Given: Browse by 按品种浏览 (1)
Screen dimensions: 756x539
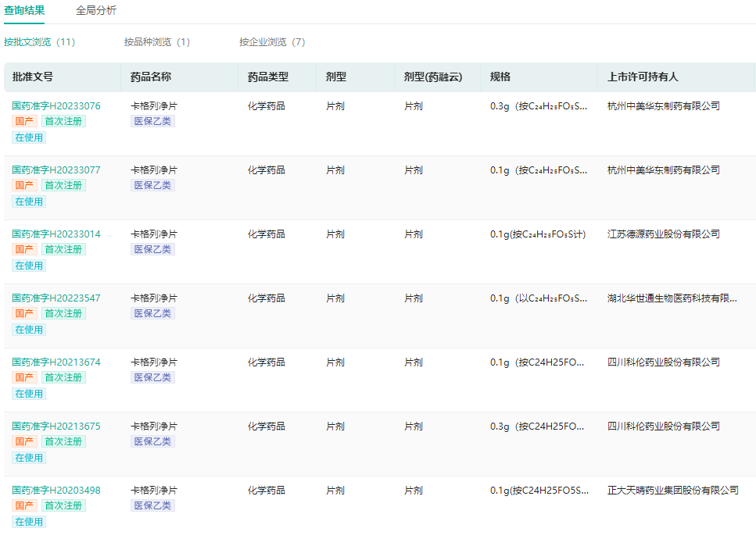Looking at the screenshot, I should (x=156, y=42).
